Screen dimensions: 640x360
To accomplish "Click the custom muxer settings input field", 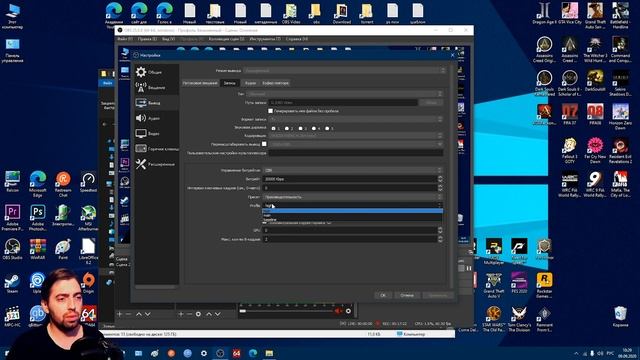I will point(356,153).
